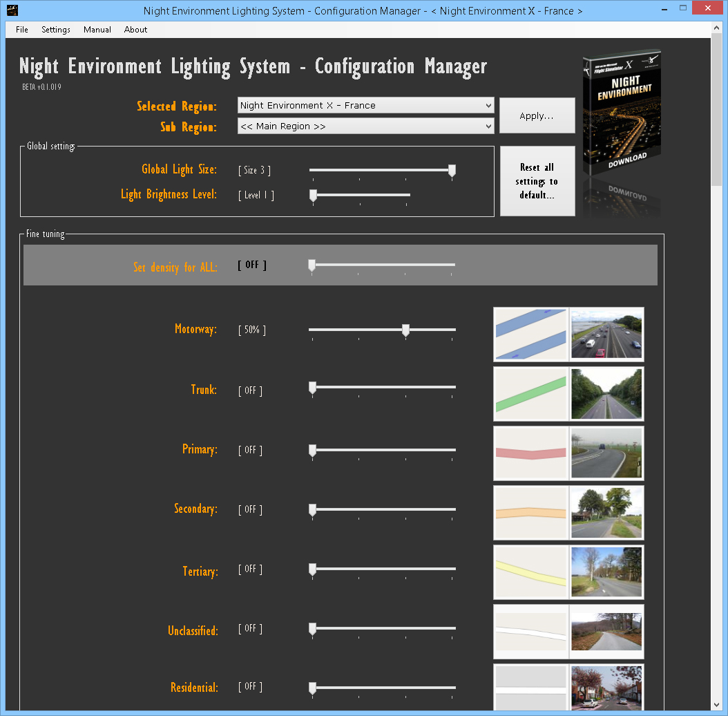
Task: Click the Primary road photo thumbnail
Action: [606, 453]
